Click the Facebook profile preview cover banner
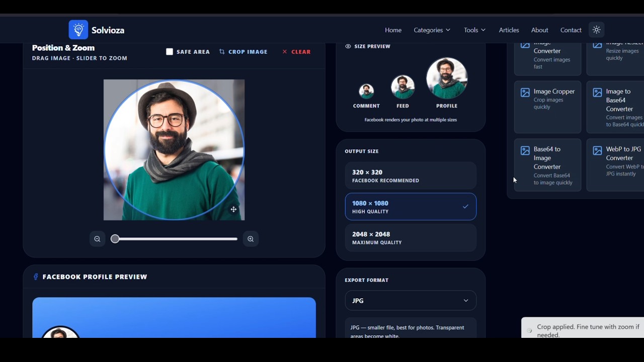This screenshot has height=362, width=644. click(174, 317)
